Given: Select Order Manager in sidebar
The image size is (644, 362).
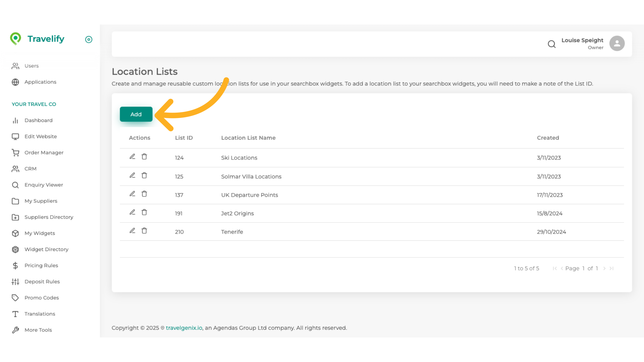Looking at the screenshot, I should [x=44, y=153].
